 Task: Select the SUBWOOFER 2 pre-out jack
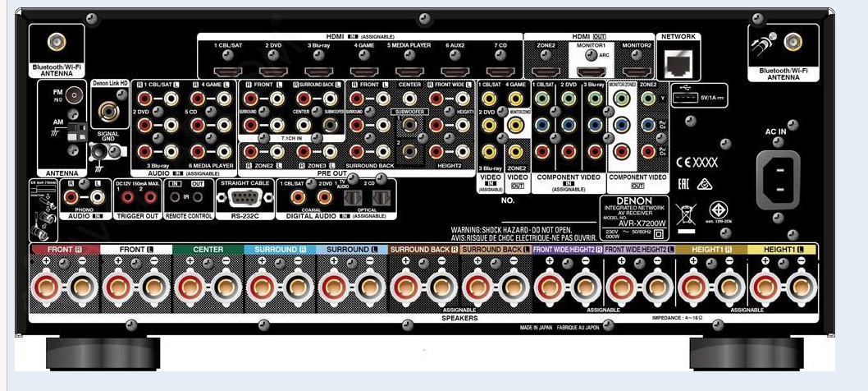point(409,150)
